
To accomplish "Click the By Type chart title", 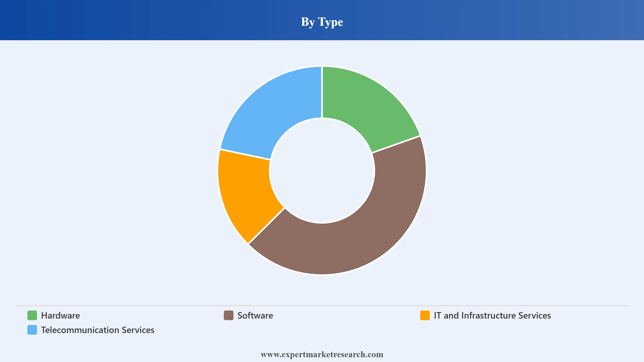I will pyautogui.click(x=322, y=22).
